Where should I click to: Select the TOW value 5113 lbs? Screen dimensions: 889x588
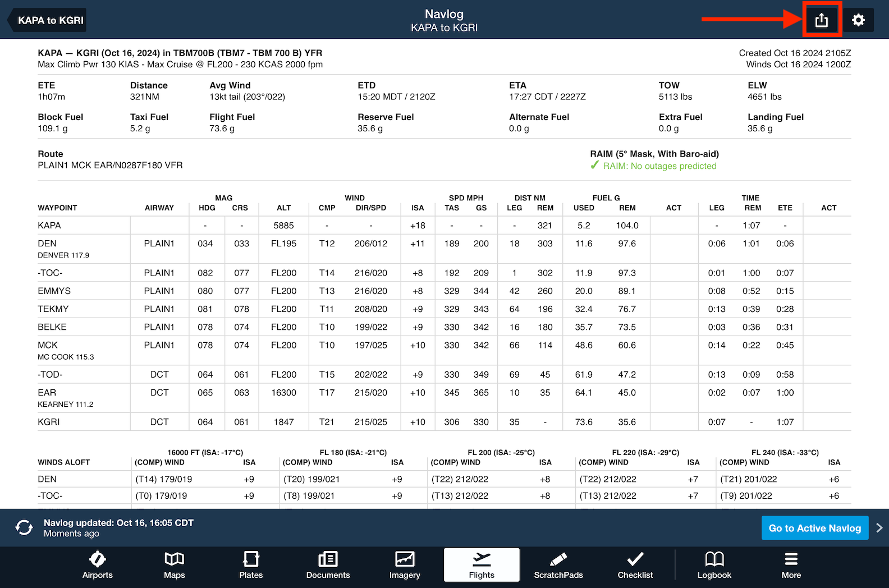(676, 97)
